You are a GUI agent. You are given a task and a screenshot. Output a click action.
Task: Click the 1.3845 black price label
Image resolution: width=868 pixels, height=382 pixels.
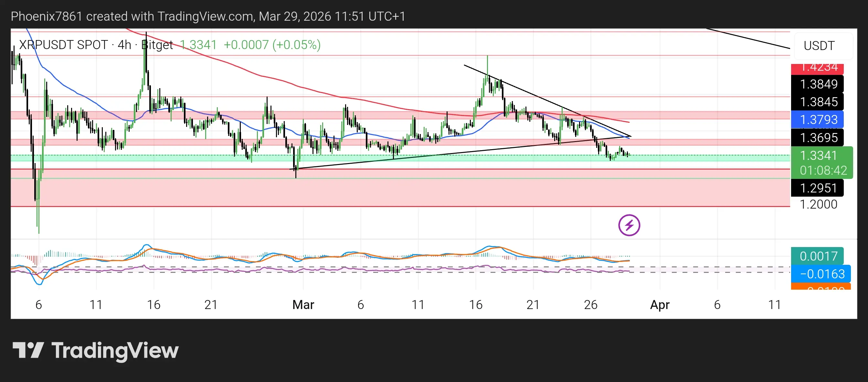pyautogui.click(x=817, y=102)
